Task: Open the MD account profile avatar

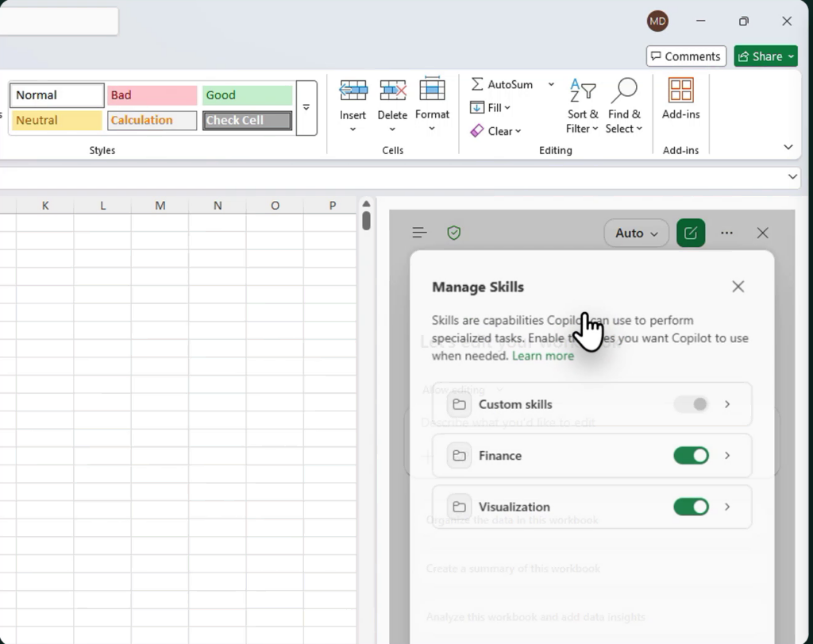Action: 657,21
